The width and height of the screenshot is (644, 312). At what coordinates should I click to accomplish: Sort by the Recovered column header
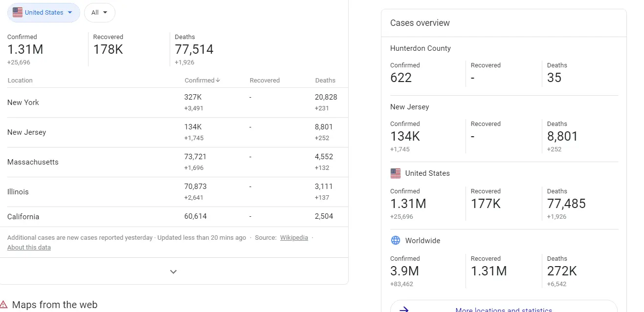tap(265, 81)
